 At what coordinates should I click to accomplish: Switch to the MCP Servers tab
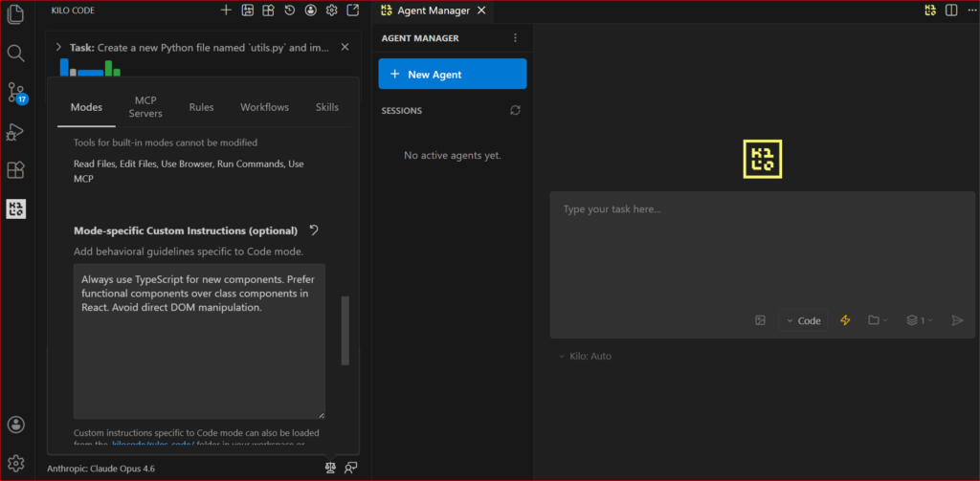click(145, 107)
